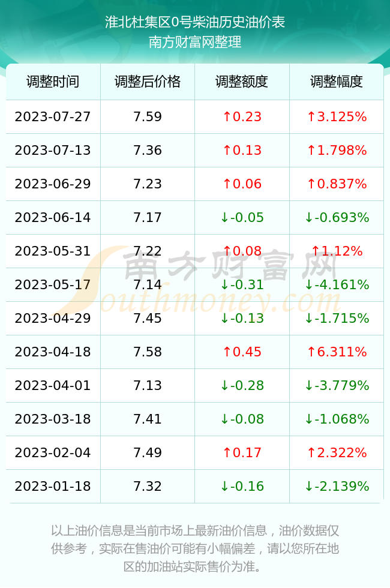Viewport: 390px width, 588px height.
Task: Click the ↑3.125% percentage cell
Action: [x=337, y=116]
